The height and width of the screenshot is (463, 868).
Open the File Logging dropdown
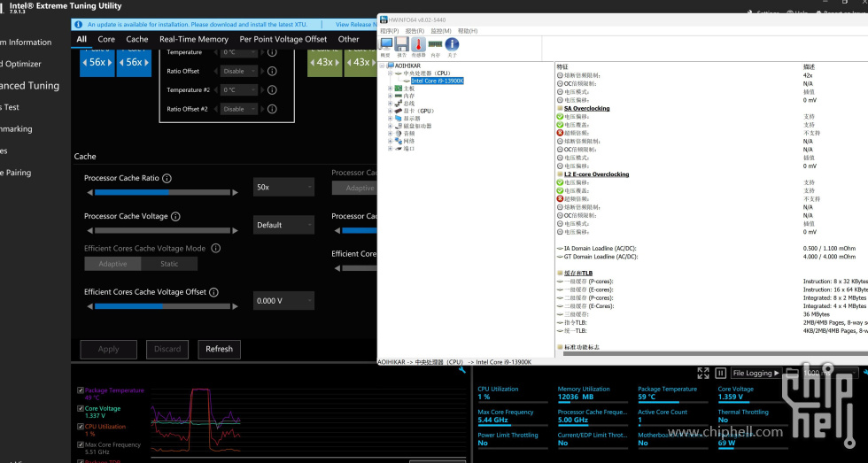tap(756, 373)
